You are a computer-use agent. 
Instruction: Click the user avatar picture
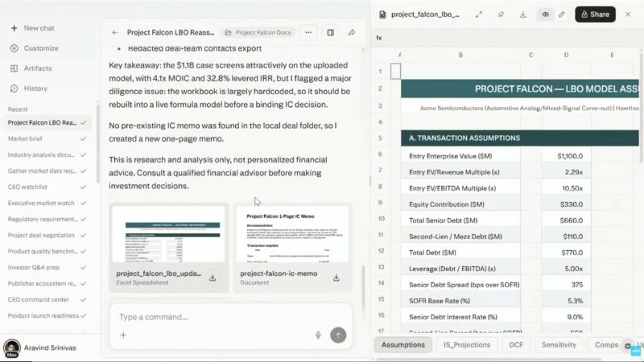tap(12, 348)
